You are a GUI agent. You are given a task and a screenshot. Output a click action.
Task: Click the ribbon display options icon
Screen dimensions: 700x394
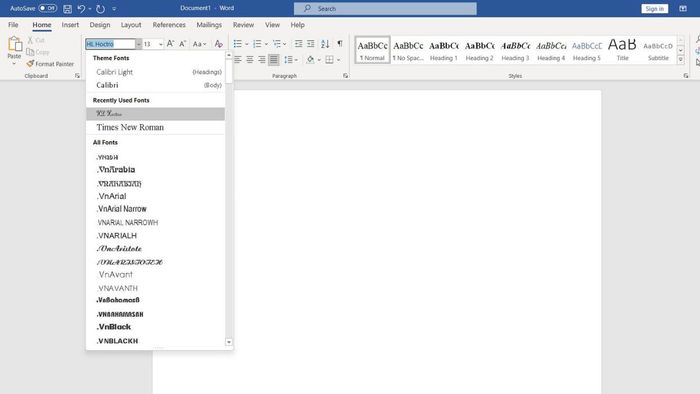(x=683, y=8)
